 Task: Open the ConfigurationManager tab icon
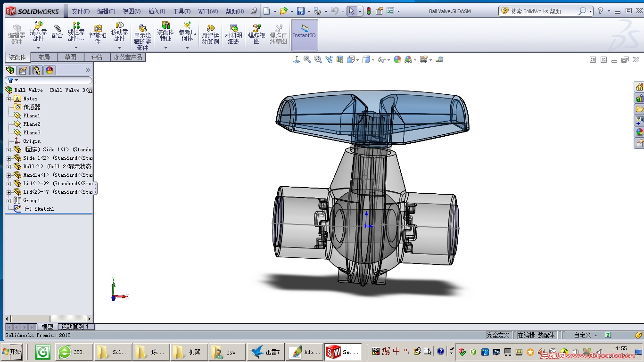pyautogui.click(x=36, y=70)
